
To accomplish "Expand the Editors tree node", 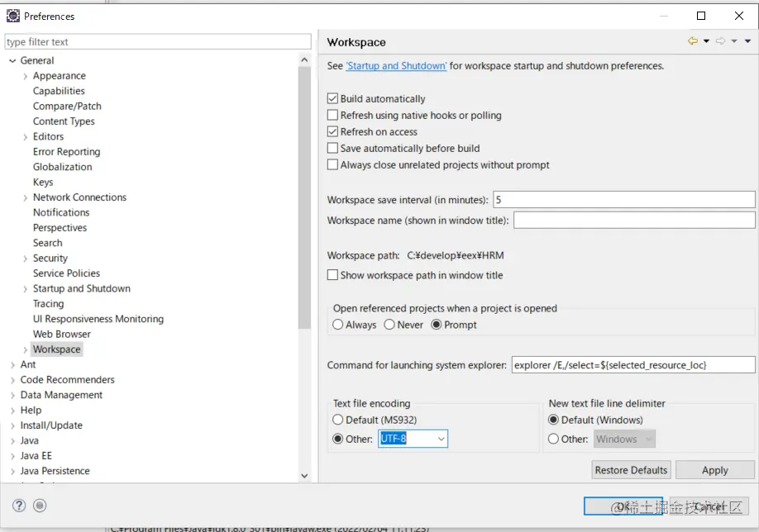I will tap(25, 137).
